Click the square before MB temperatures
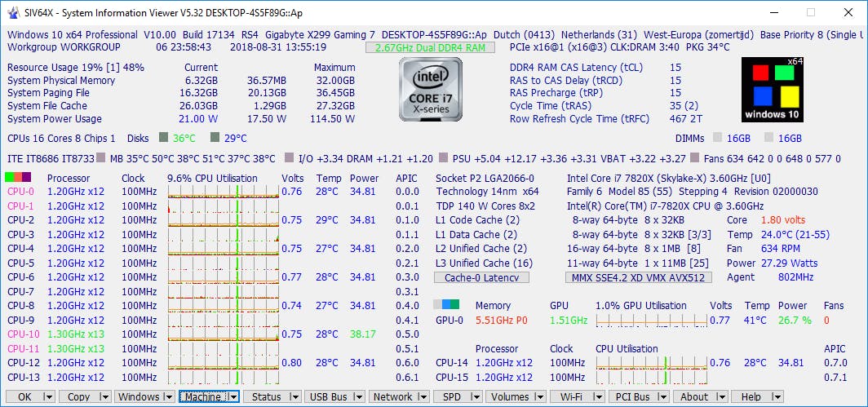Screen dimensions: 868x407 101,158
